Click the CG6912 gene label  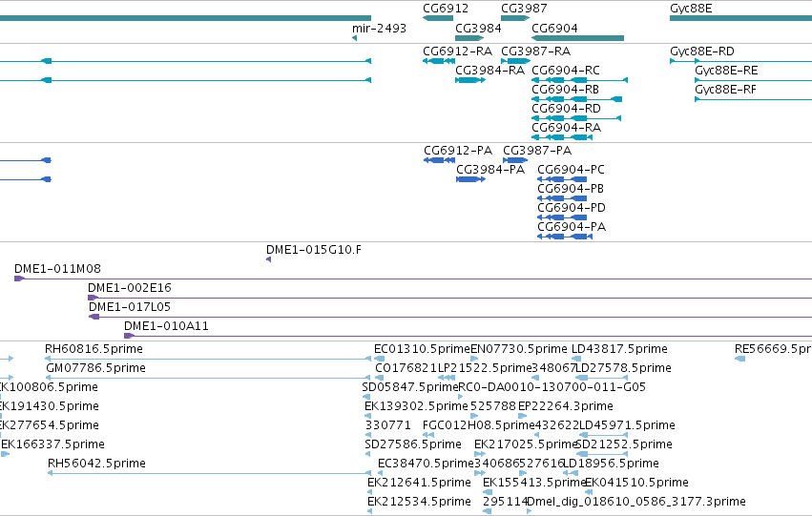click(446, 9)
